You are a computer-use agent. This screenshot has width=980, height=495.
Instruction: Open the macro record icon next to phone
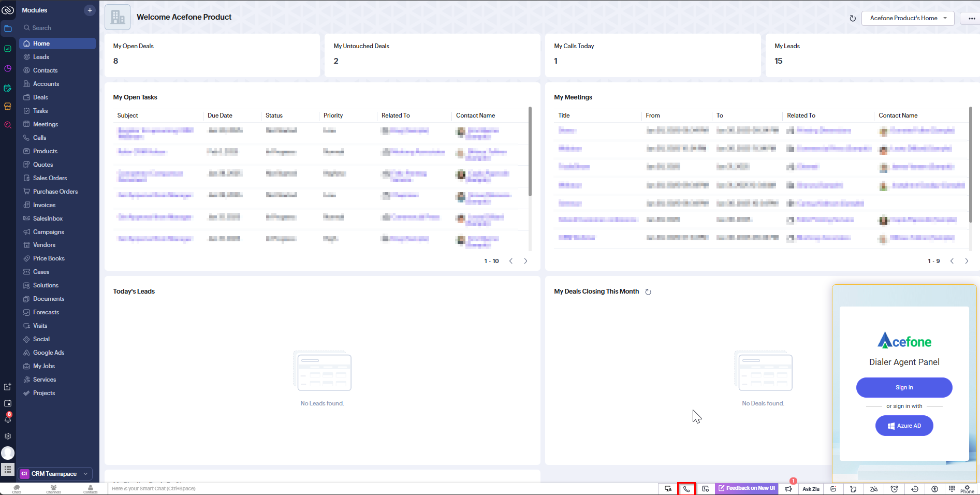point(705,489)
